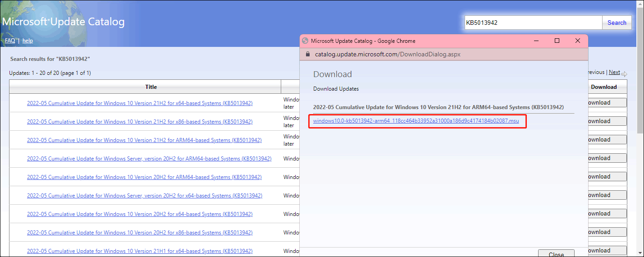Download the 21H2 x64-based Systems row update
Viewport: 644px width, 257px height.
pos(607,102)
